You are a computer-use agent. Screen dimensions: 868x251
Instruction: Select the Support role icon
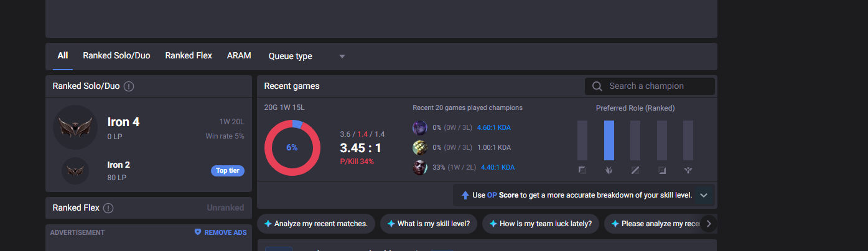688,170
